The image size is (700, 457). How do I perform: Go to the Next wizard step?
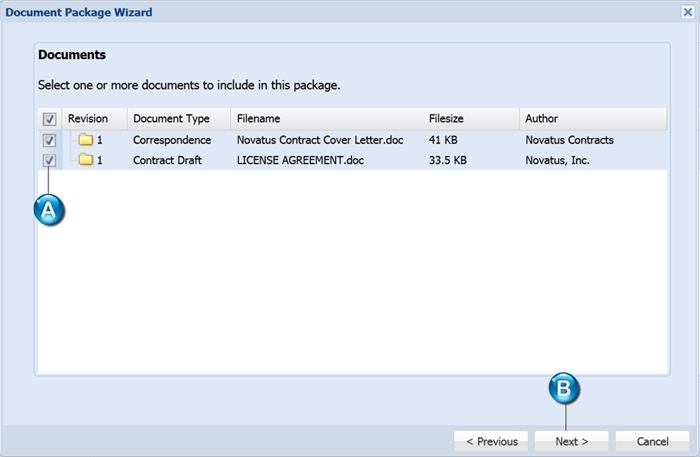(571, 441)
